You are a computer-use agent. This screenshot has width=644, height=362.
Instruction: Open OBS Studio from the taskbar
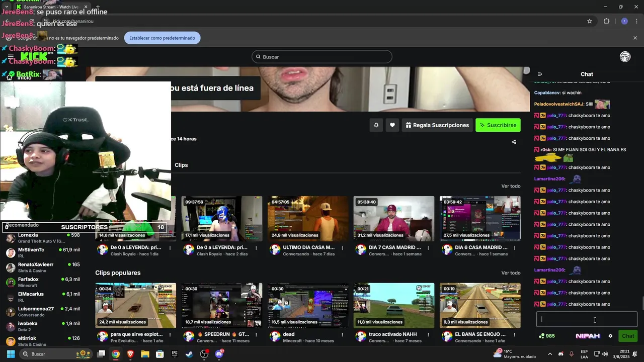(x=204, y=354)
